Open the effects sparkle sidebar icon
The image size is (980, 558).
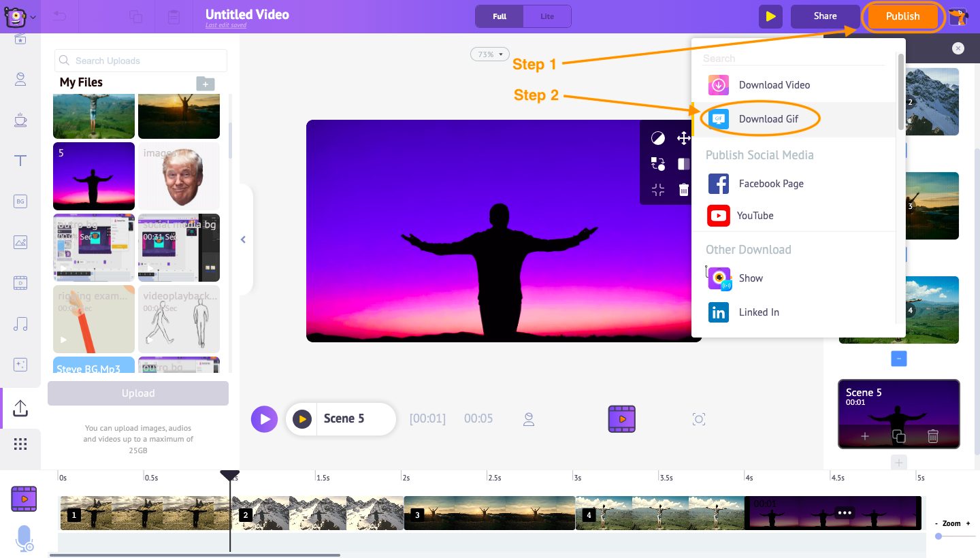pos(20,364)
